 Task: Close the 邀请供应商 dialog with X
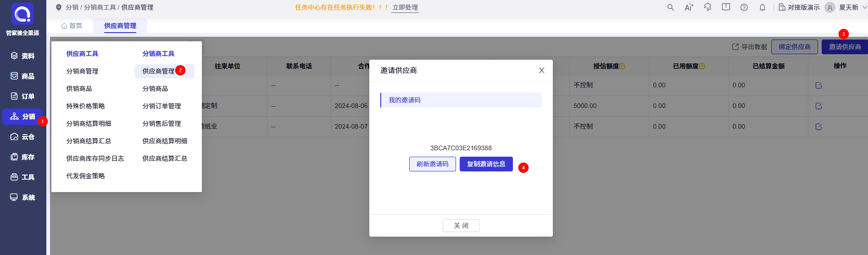541,70
